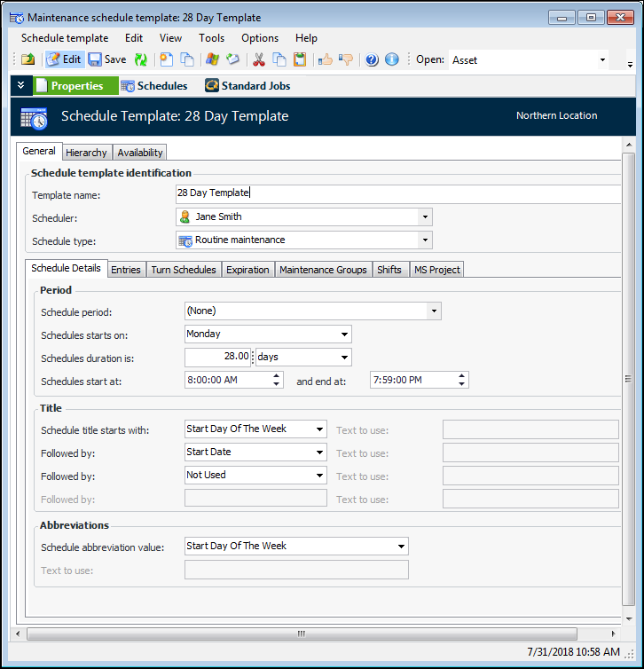The image size is (644, 669).
Task: Click the scissors cut icon
Action: click(x=259, y=59)
